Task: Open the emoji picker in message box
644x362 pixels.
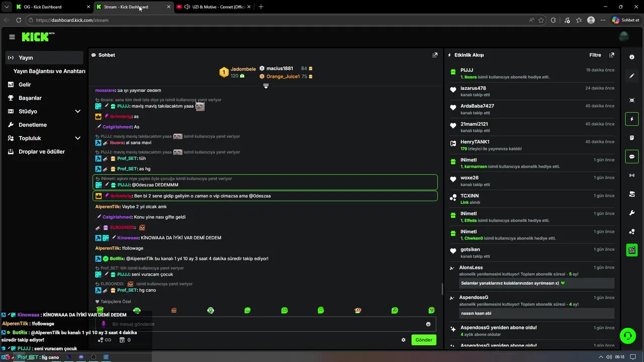Action: click(x=428, y=324)
